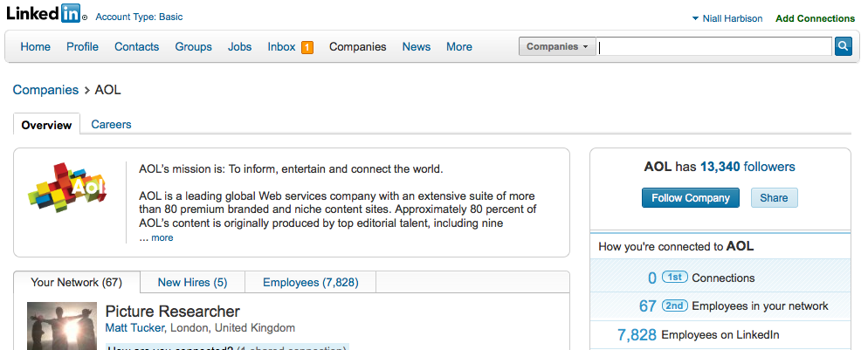Open Jobs in the navigation bar

239,47
